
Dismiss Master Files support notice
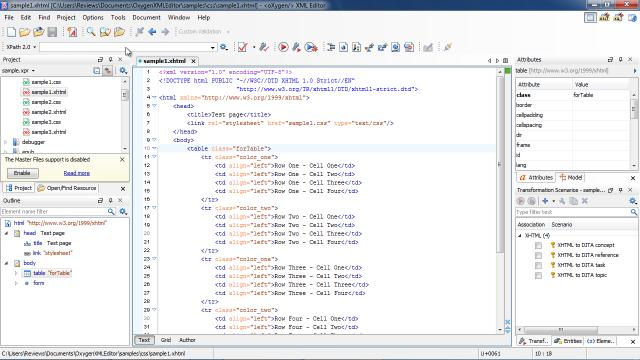pos(122,160)
